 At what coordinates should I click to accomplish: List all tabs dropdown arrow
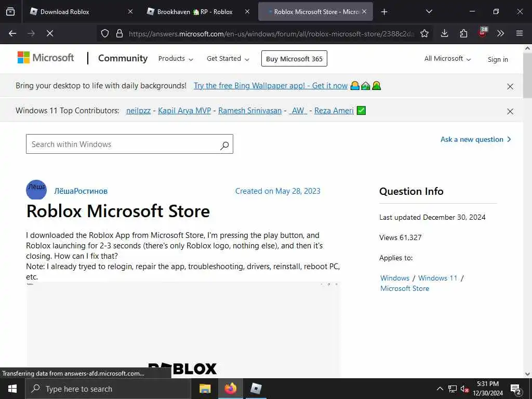point(429,11)
